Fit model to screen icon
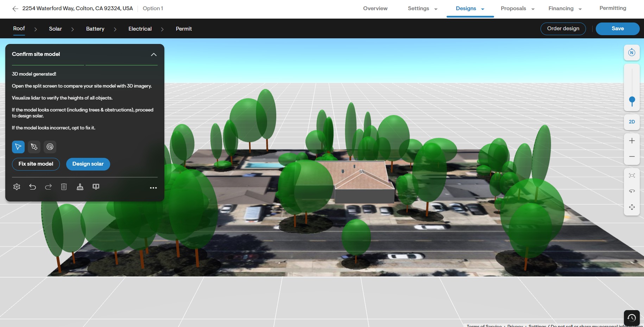Image resolution: width=644 pixels, height=327 pixels. 632,175
